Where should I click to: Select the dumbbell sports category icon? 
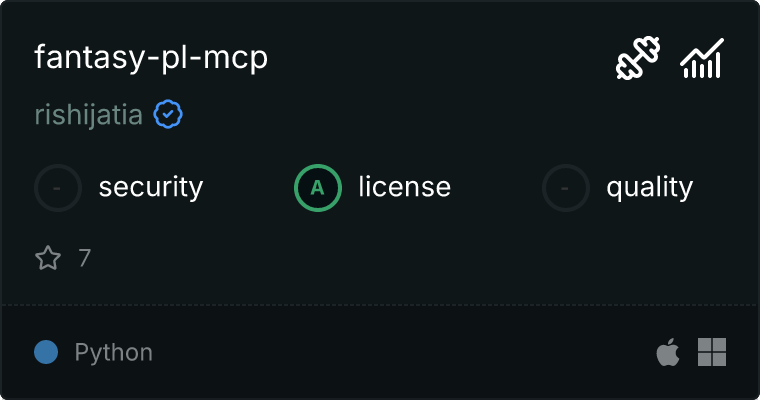coord(638,58)
